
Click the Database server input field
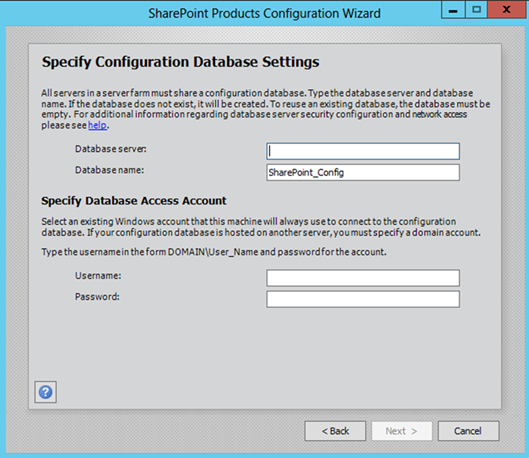coord(363,151)
